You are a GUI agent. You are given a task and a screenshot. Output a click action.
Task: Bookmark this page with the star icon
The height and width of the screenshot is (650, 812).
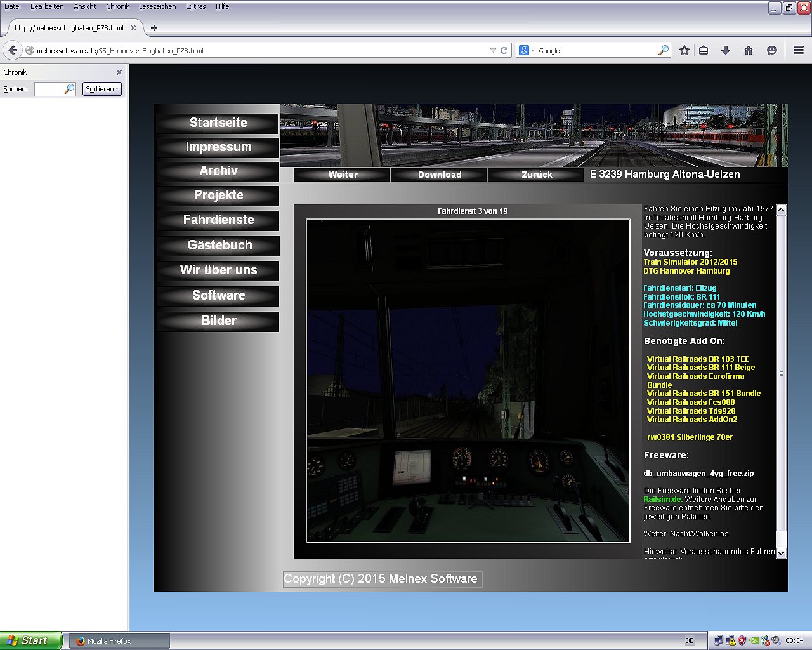pos(684,50)
